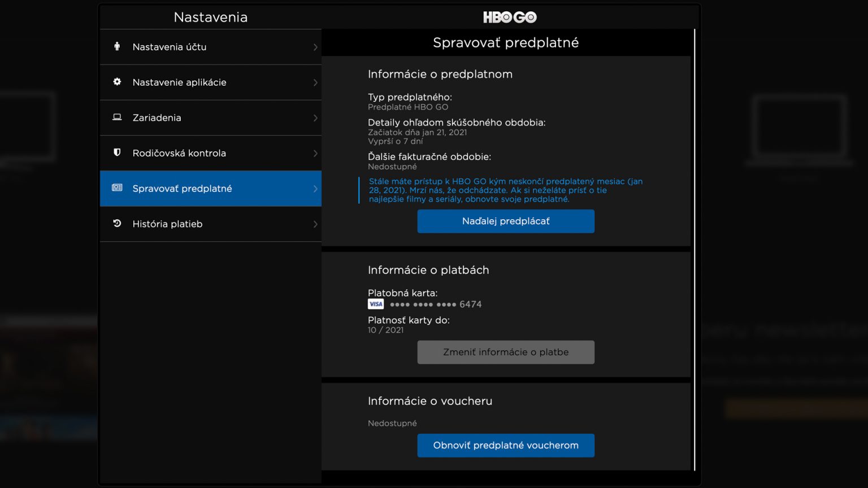Click the 10 / 2021 expiry value
Screen dimensions: 868x488
[385, 330]
